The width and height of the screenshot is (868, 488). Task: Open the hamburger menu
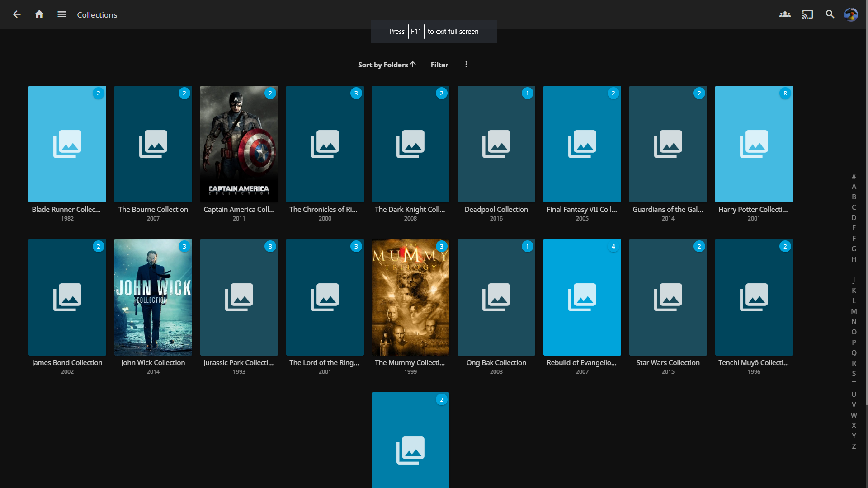coord(62,14)
